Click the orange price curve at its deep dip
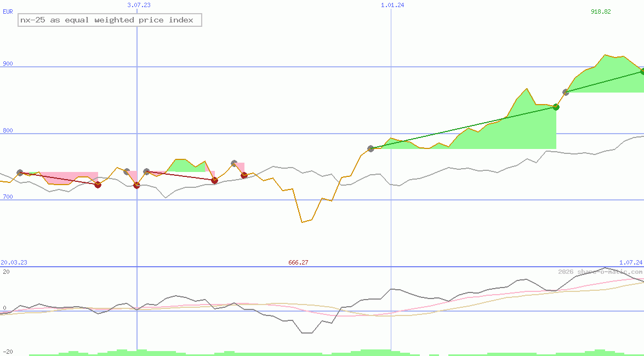 pyautogui.click(x=303, y=222)
